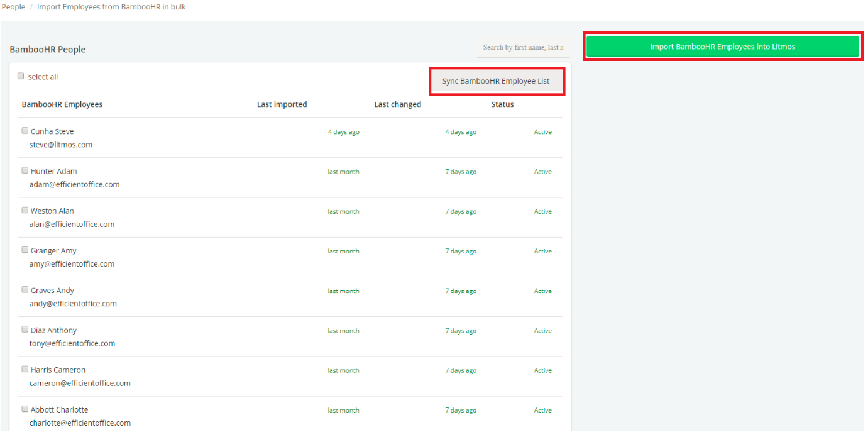Image resolution: width=868 pixels, height=432 pixels.
Task: Select Granger Amy's checkbox
Action: (x=25, y=250)
